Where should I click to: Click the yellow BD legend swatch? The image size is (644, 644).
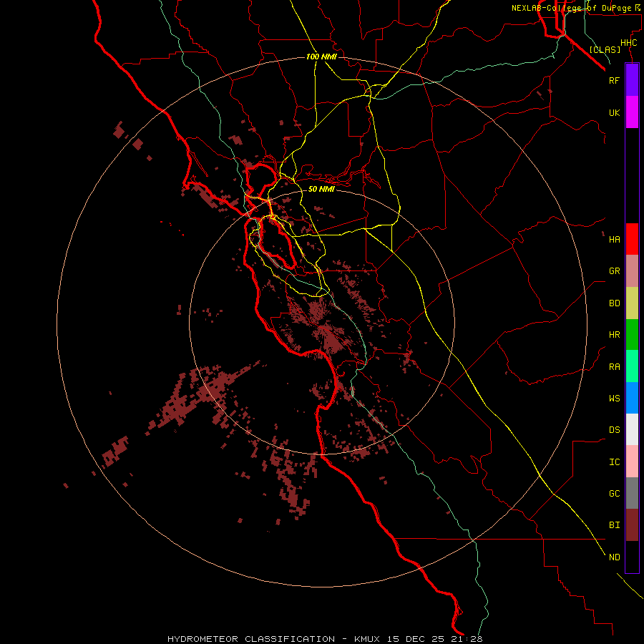pos(632,303)
